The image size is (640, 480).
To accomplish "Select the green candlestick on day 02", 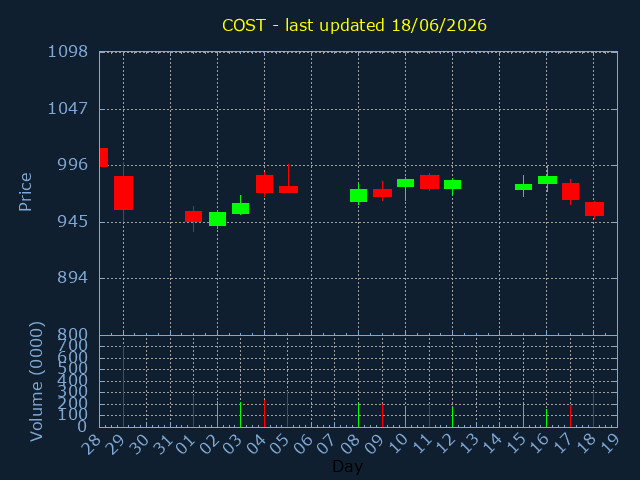I will [x=217, y=219].
